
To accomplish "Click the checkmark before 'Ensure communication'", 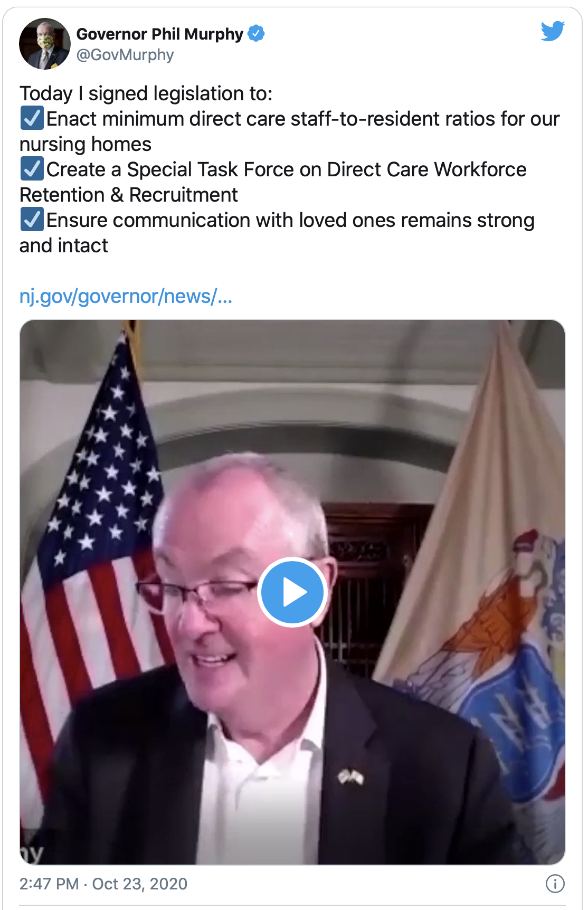I will click(32, 220).
